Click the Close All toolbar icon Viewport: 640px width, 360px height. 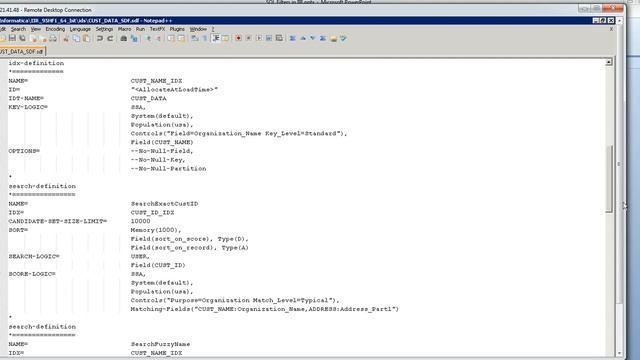click(x=43, y=38)
